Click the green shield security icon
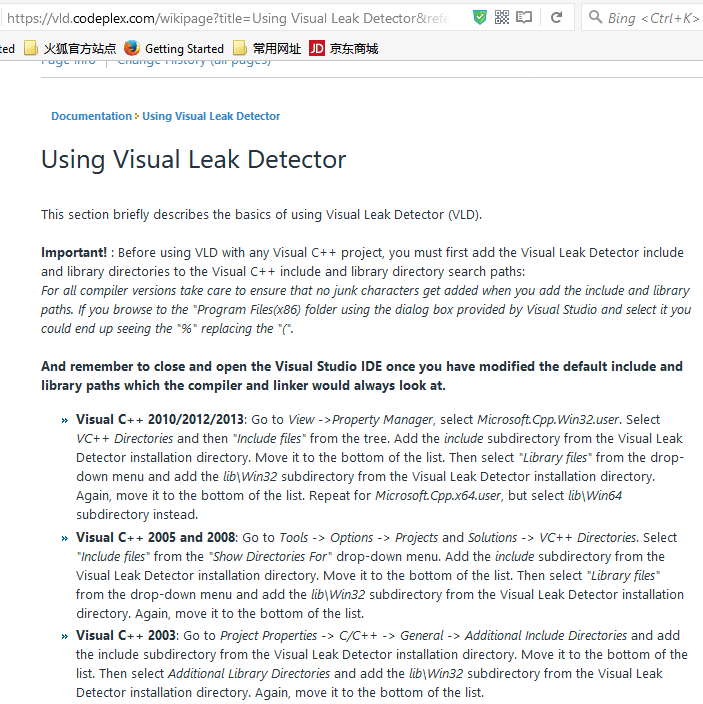The width and height of the screenshot is (703, 704). 480,18
